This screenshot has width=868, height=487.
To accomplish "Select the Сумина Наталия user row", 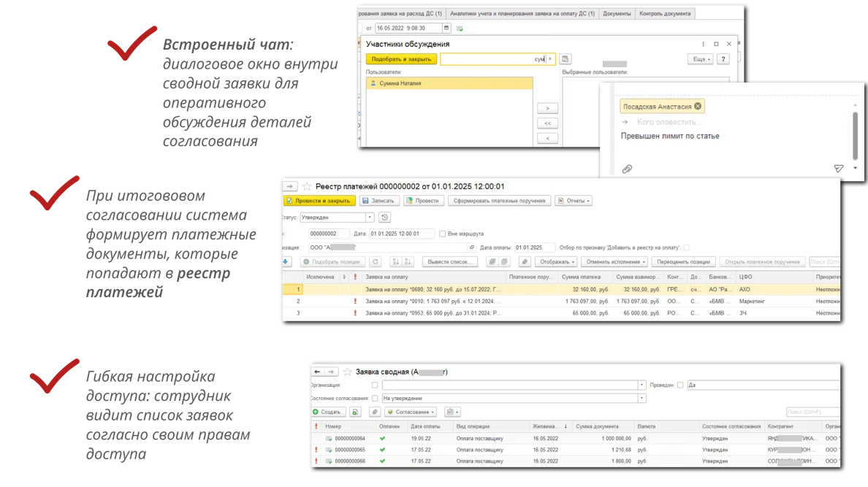I will (449, 83).
